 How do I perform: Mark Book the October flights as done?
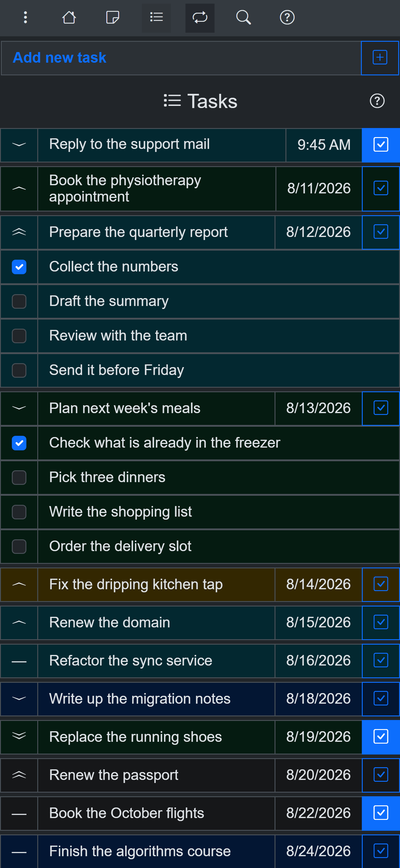(x=381, y=813)
